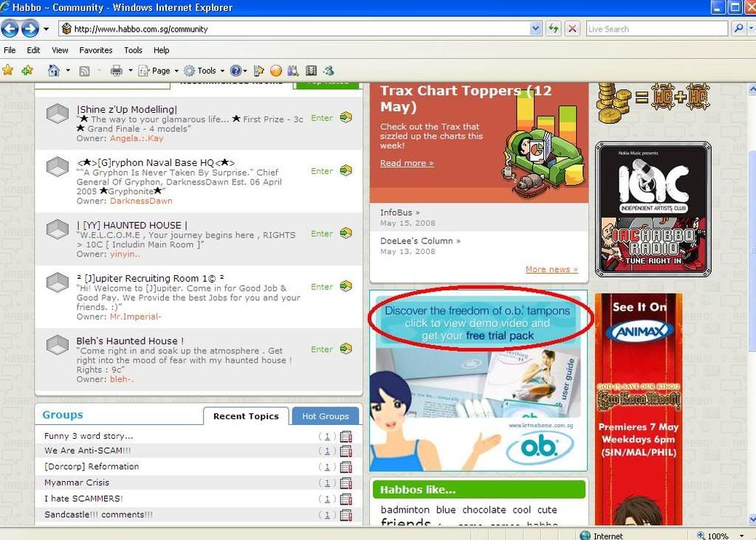Click Enter arrow icon for Jupiter Recruiting Room

click(x=346, y=286)
